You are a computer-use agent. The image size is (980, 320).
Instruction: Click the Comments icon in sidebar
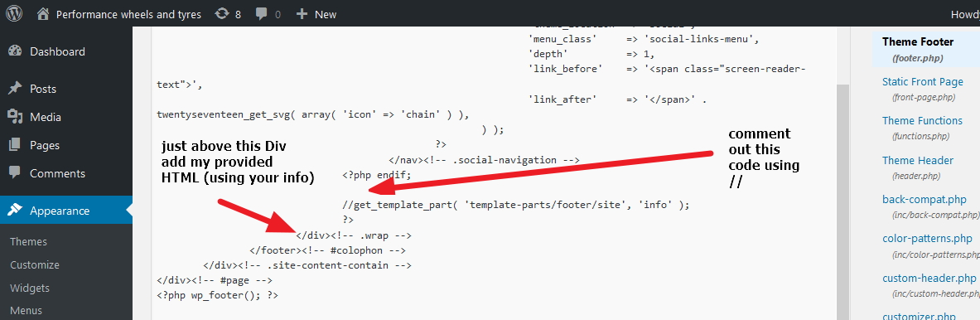point(15,173)
